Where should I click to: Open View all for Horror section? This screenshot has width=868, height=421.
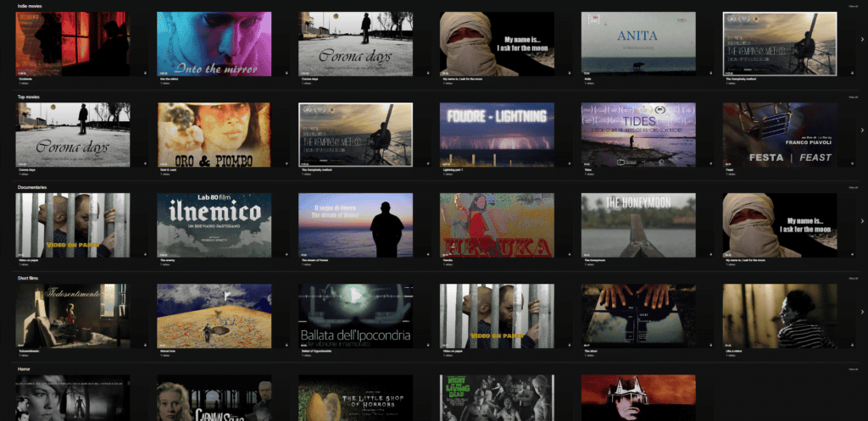click(853, 368)
